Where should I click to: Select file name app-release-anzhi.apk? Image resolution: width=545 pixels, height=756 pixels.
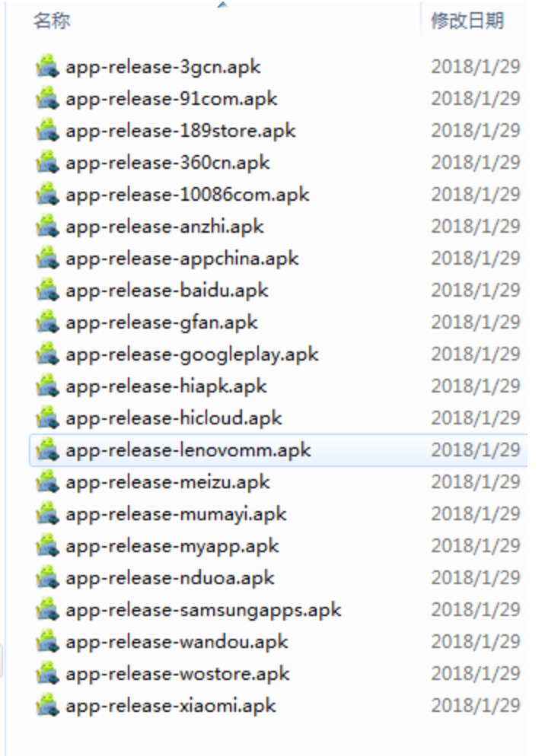164,227
